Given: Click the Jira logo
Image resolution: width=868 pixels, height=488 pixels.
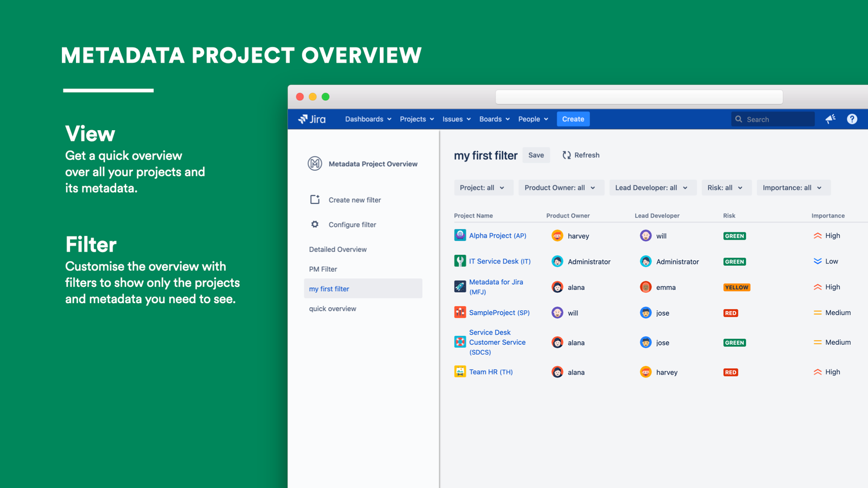Looking at the screenshot, I should tap(312, 119).
